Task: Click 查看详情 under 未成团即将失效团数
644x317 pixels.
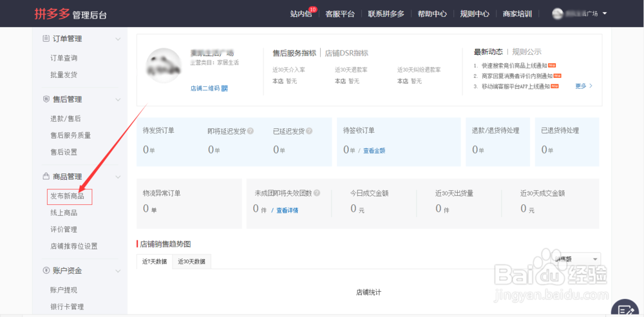Action: coord(287,211)
